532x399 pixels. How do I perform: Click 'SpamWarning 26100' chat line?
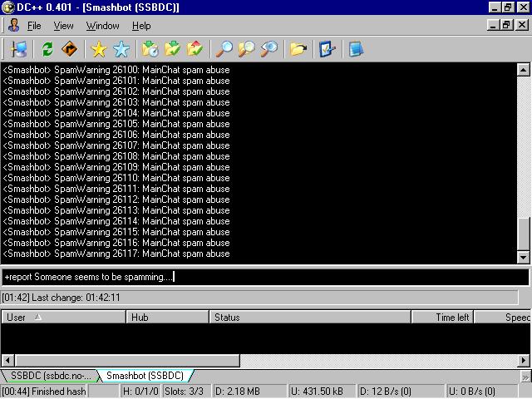(x=116, y=70)
